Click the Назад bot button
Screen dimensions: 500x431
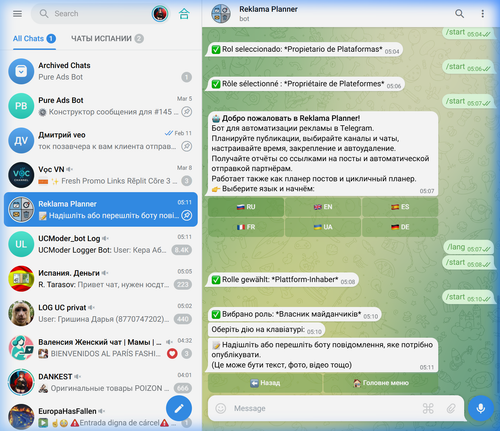pyautogui.click(x=265, y=383)
